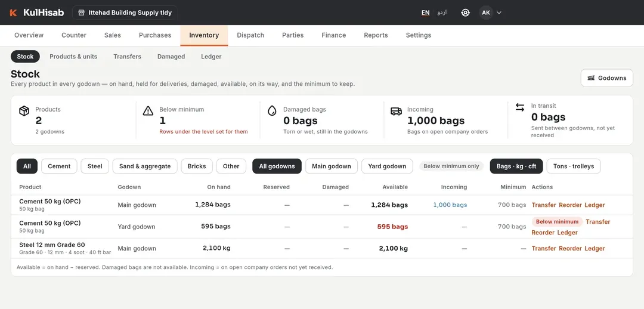This screenshot has height=309, width=644.
Task: Filter products by Cement category
Action: pyautogui.click(x=59, y=166)
